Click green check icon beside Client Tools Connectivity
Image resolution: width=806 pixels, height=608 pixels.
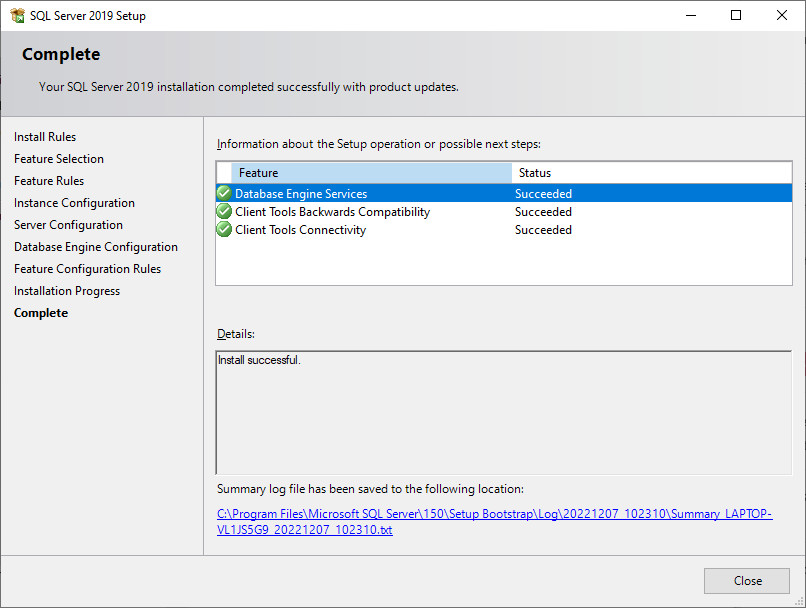point(224,229)
